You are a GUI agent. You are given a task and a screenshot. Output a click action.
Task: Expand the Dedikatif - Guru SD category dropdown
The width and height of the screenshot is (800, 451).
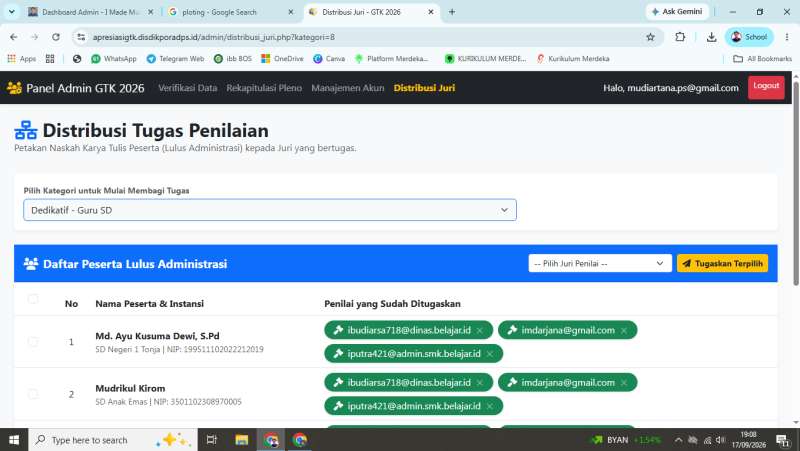[x=270, y=210]
